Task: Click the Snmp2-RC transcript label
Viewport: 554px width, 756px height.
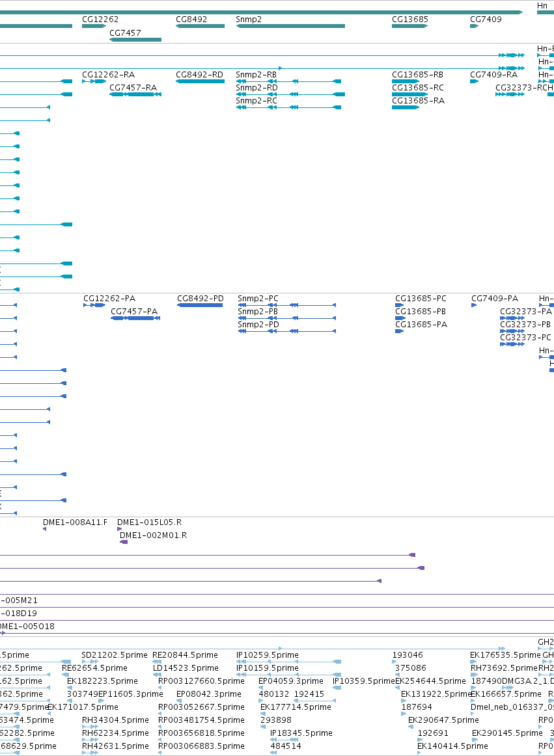Action: pos(256,101)
